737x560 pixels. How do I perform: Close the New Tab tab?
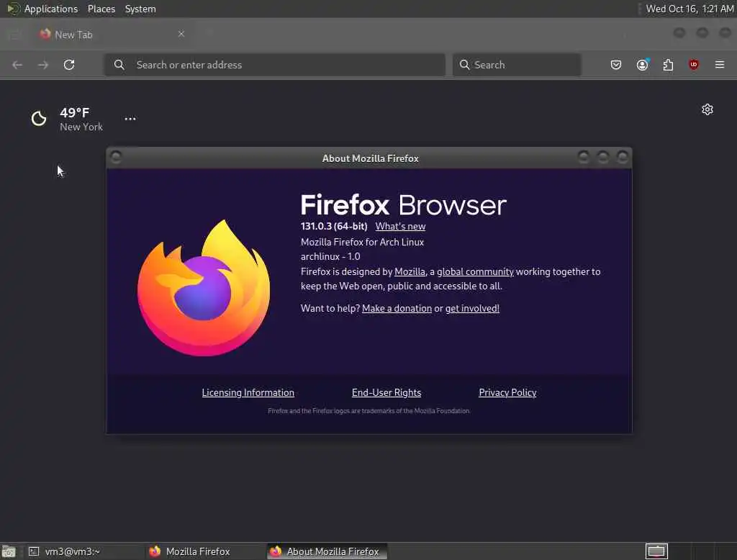tap(181, 34)
